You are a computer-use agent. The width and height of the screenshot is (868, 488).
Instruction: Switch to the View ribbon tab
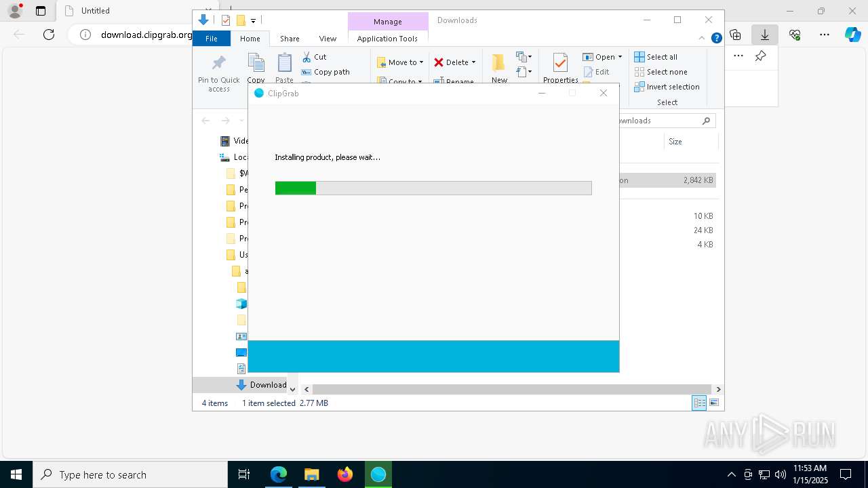pyautogui.click(x=328, y=39)
